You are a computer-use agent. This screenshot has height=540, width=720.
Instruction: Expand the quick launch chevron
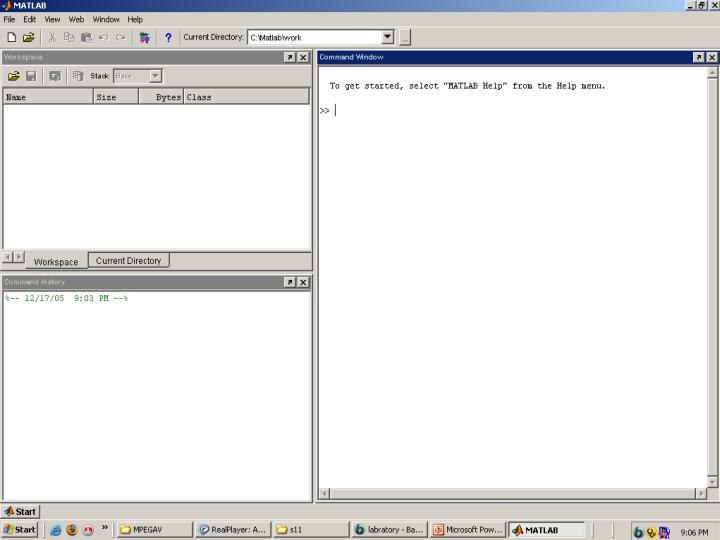pos(105,527)
